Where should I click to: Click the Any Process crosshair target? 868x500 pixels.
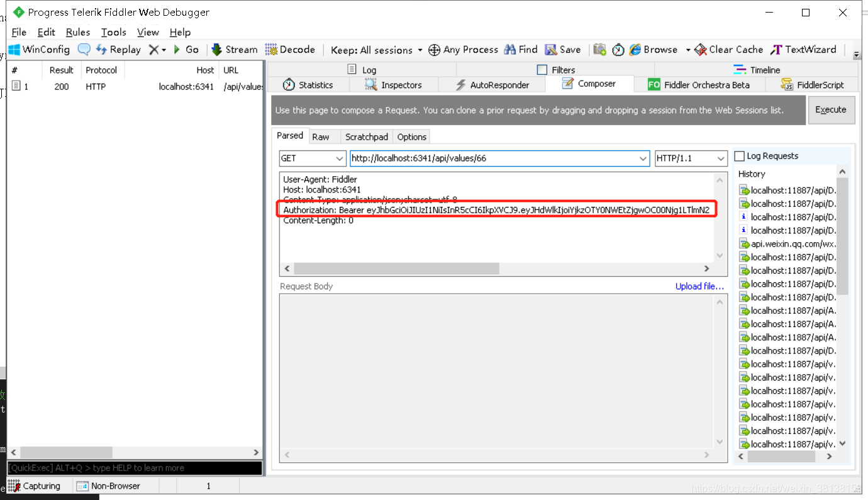[463, 50]
